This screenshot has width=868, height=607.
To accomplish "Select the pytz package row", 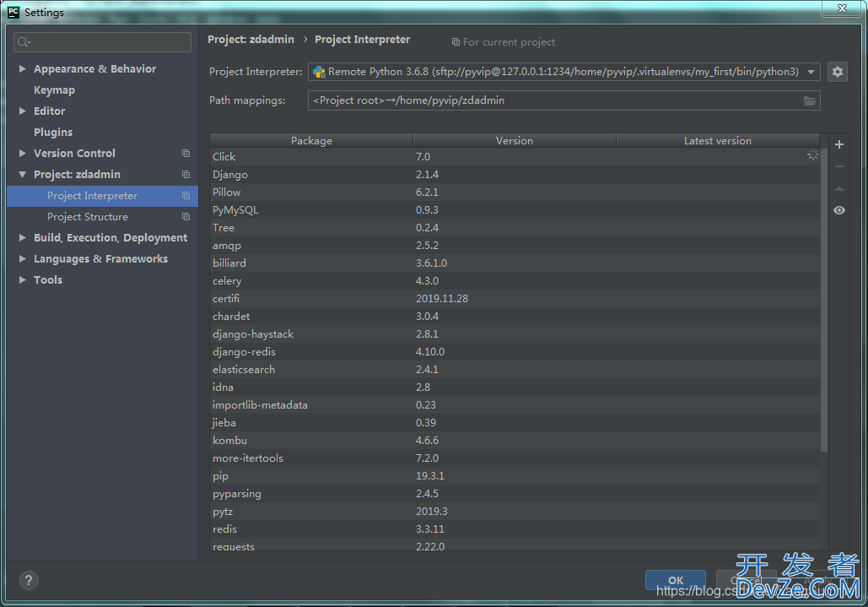I will point(515,512).
